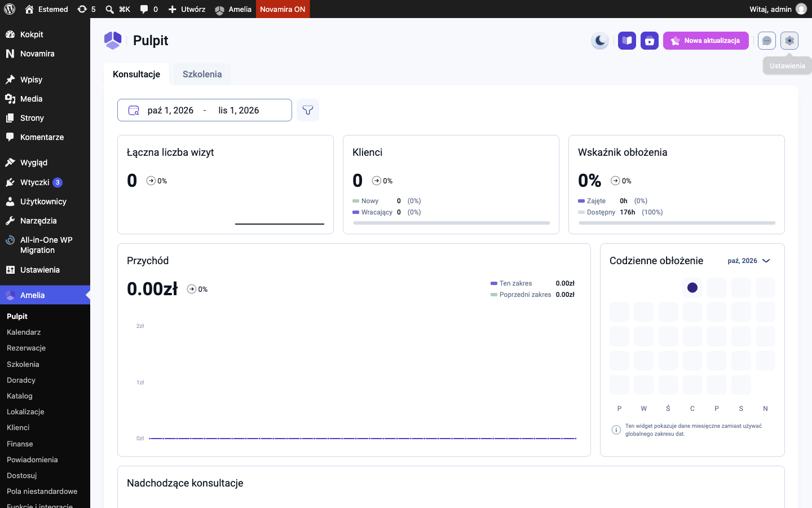Open Komentarze in the sidebar
This screenshot has height=508, width=812.
click(x=45, y=137)
